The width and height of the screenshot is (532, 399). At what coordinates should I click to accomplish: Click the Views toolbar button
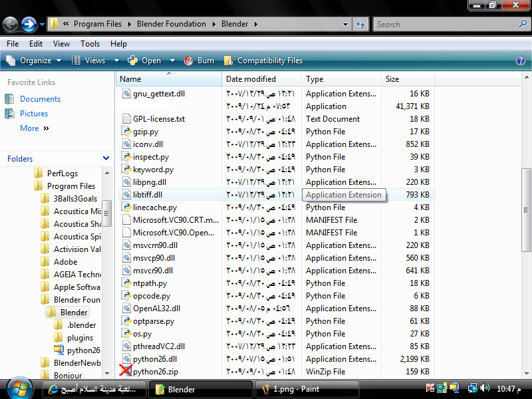[x=89, y=61]
